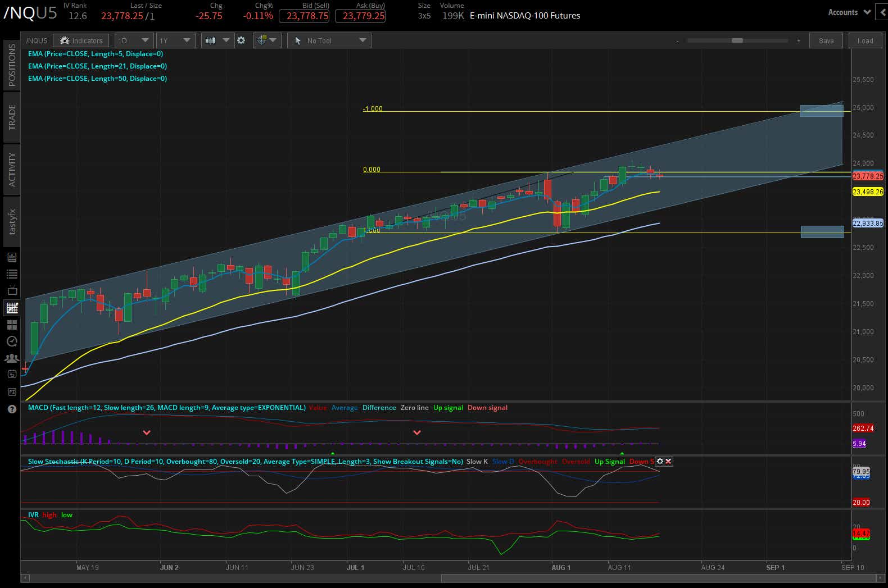Select the Slow Stochastic study label
This screenshot has width=888, height=588.
click(x=246, y=462)
